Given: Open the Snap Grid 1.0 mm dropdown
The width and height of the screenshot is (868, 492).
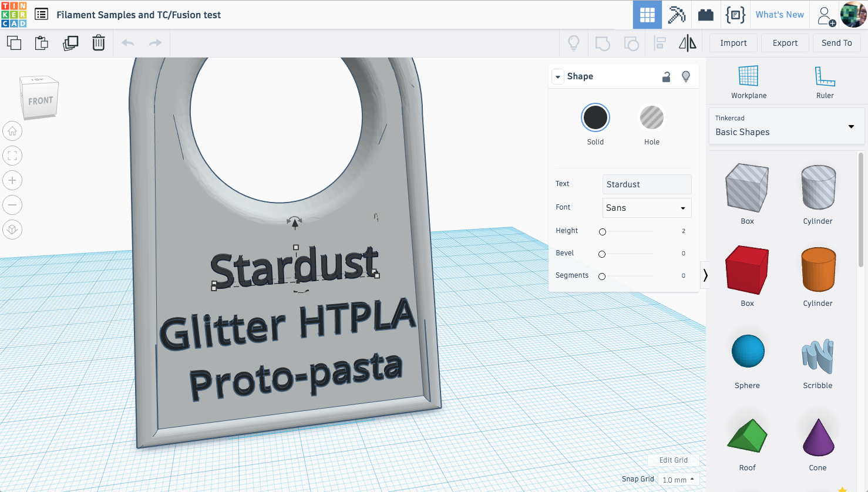Looking at the screenshot, I should pyautogui.click(x=678, y=480).
